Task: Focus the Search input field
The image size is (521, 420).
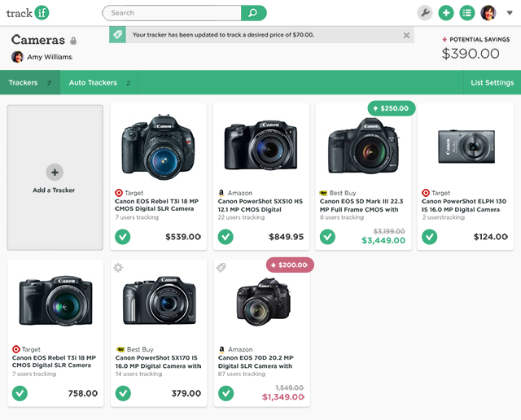Action: click(x=172, y=13)
